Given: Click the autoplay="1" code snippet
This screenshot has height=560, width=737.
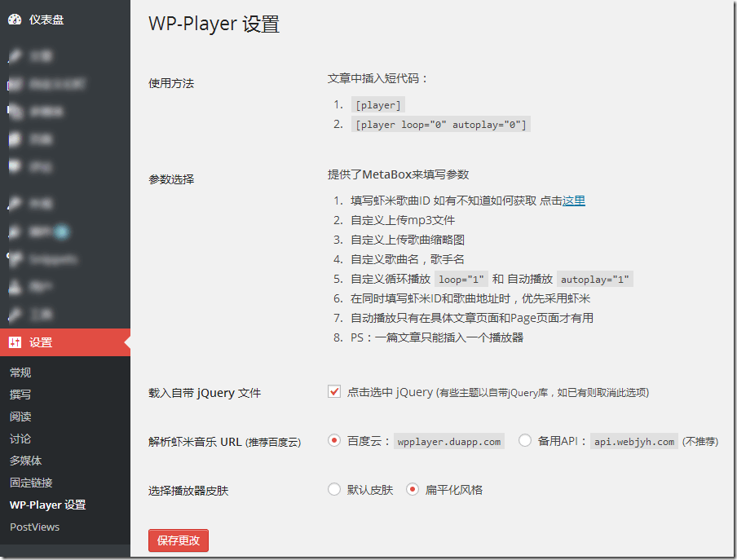Looking at the screenshot, I should (594, 280).
